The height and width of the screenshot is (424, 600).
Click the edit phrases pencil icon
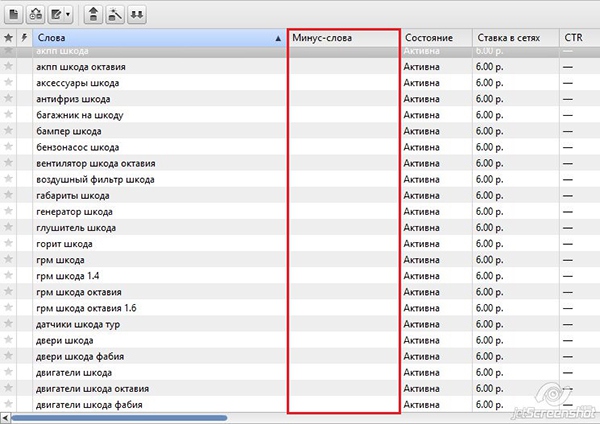(x=57, y=15)
